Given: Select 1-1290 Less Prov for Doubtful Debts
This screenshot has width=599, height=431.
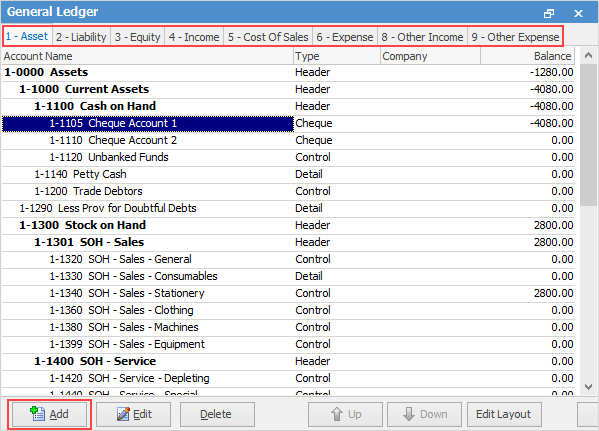Looking at the screenshot, I should point(288,208).
